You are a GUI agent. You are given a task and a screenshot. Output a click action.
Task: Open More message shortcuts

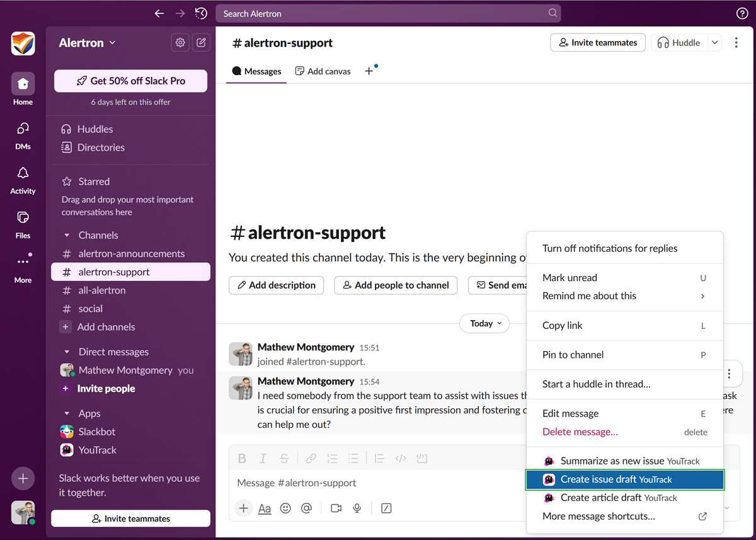(624, 516)
